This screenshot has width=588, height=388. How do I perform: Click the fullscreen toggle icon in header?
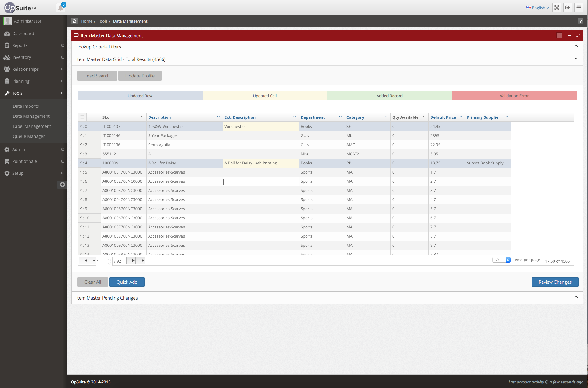coord(557,8)
